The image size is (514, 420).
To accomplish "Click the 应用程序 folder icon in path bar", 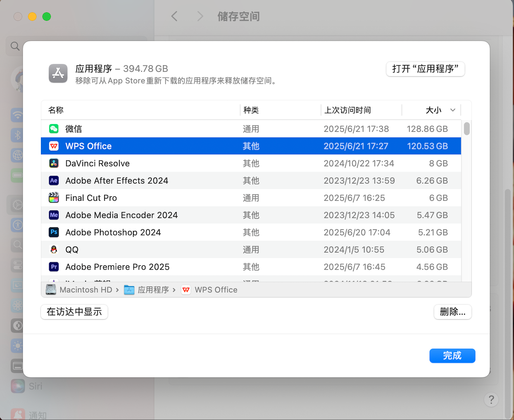I will (129, 290).
